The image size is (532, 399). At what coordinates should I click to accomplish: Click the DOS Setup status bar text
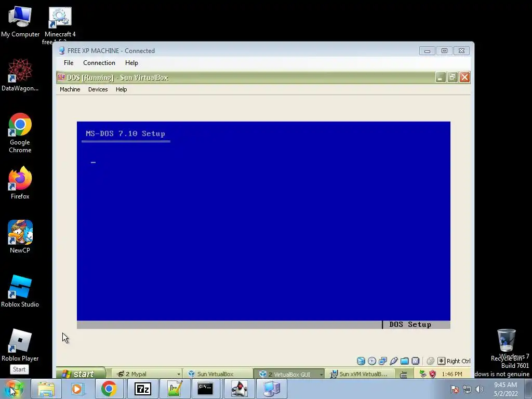point(410,324)
